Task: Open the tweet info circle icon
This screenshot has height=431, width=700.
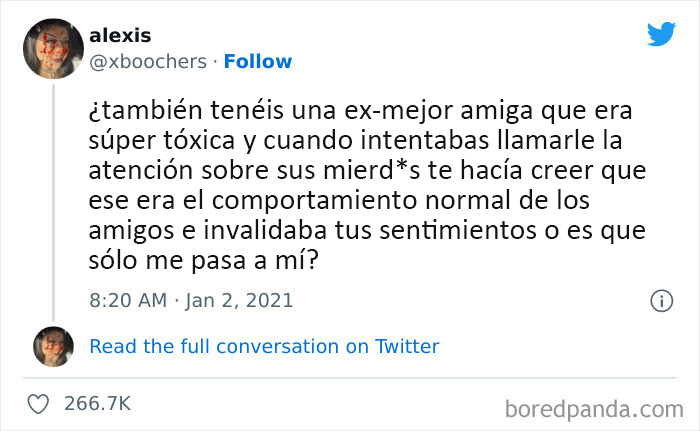Action: click(x=660, y=300)
